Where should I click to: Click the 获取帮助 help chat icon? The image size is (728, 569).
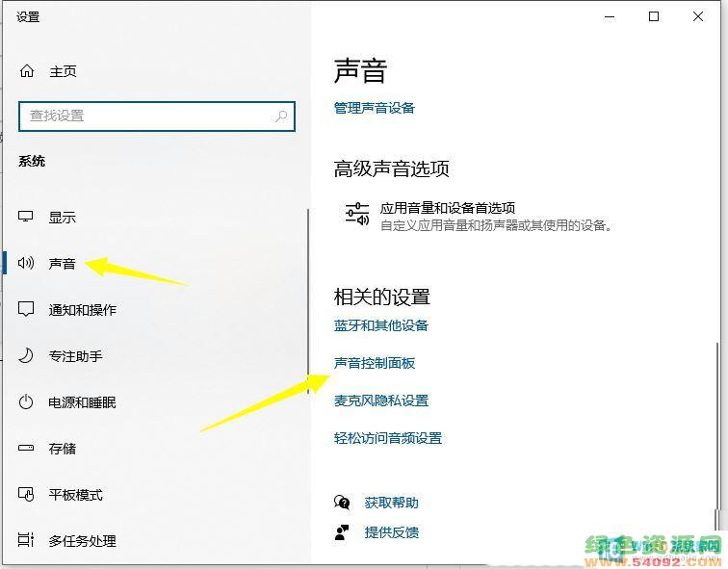[342, 503]
